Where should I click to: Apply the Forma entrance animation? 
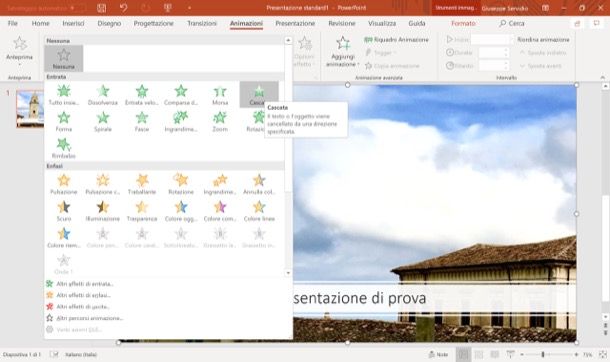(64, 121)
